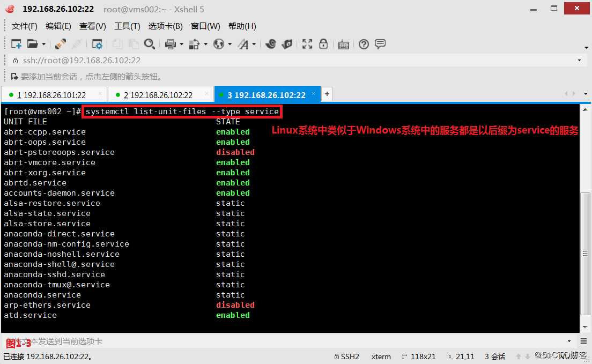Minimize the Xshell window
The image size is (592, 364).
534,9
